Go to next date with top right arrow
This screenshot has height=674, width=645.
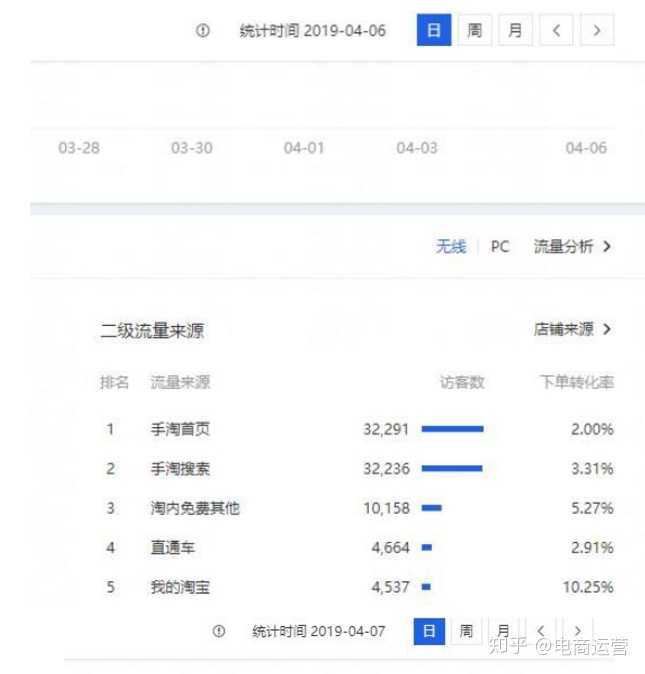tap(597, 30)
